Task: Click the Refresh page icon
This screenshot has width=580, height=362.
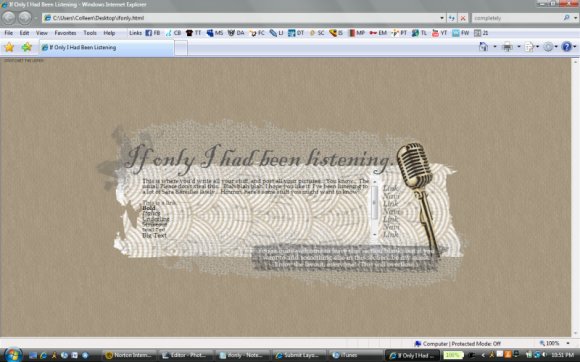Action: (x=452, y=18)
